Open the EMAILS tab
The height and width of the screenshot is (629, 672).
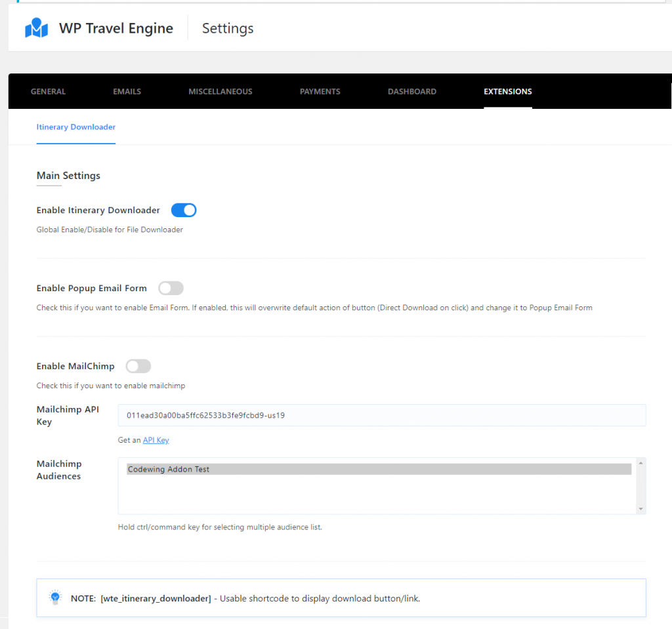(127, 91)
